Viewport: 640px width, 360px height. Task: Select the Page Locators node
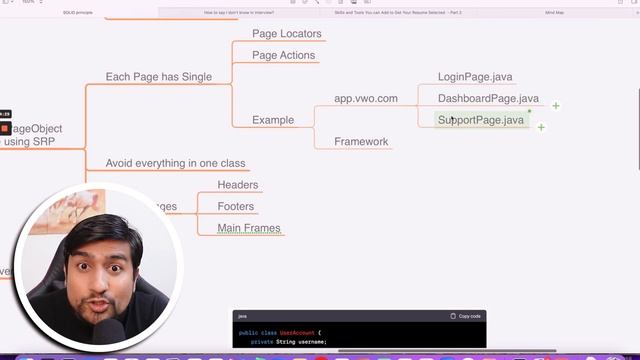point(287,33)
